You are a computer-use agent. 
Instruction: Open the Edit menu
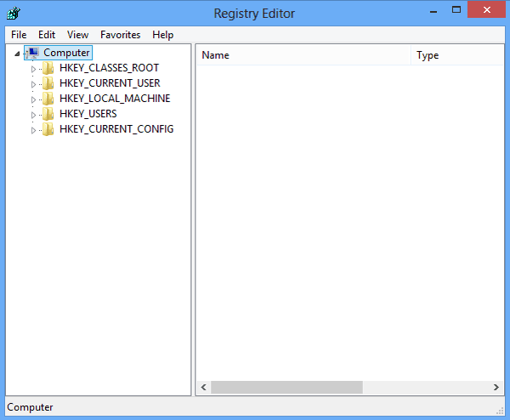(x=47, y=35)
